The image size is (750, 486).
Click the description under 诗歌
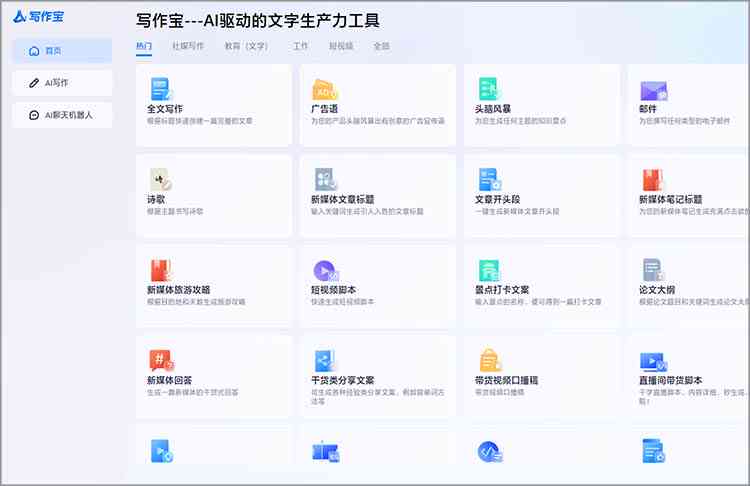point(175,211)
